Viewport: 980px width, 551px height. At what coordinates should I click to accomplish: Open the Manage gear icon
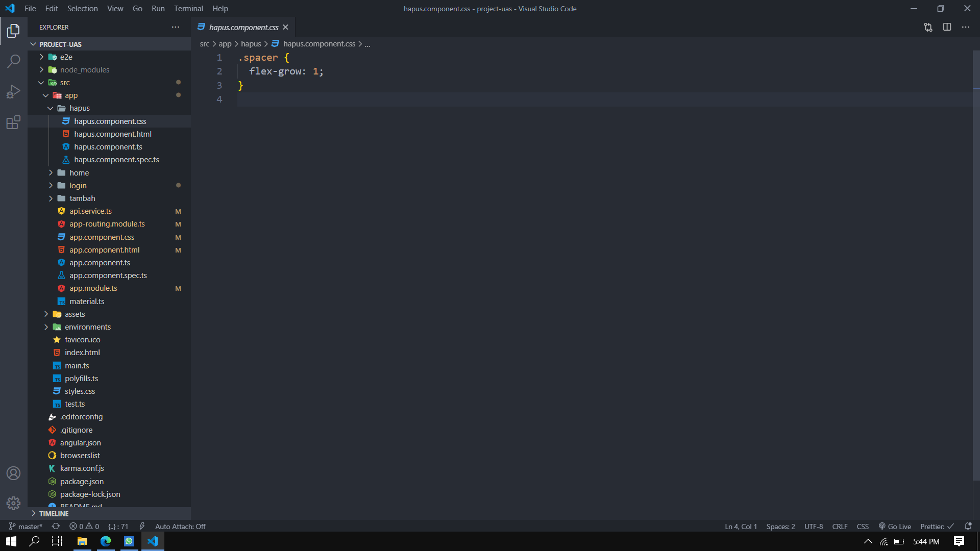point(14,504)
